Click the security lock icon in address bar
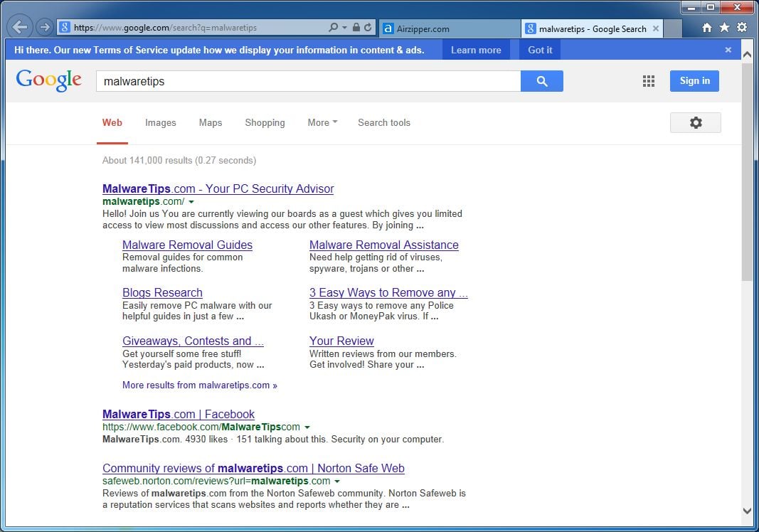 point(356,28)
